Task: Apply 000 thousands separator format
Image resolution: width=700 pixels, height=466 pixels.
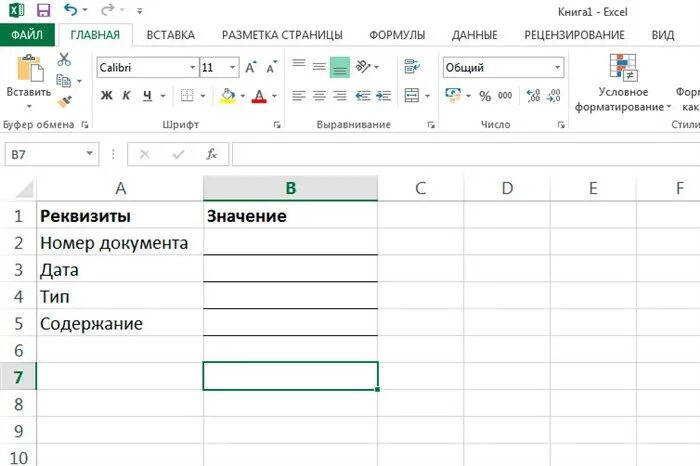Action: click(x=505, y=96)
